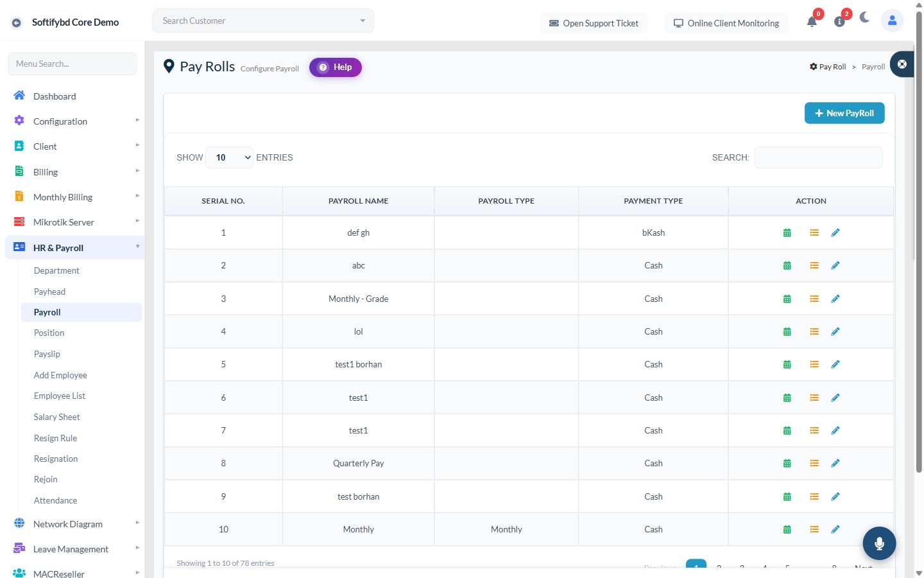924x578 pixels.
Task: Toggle dark mode with the moon icon
Action: click(865, 17)
